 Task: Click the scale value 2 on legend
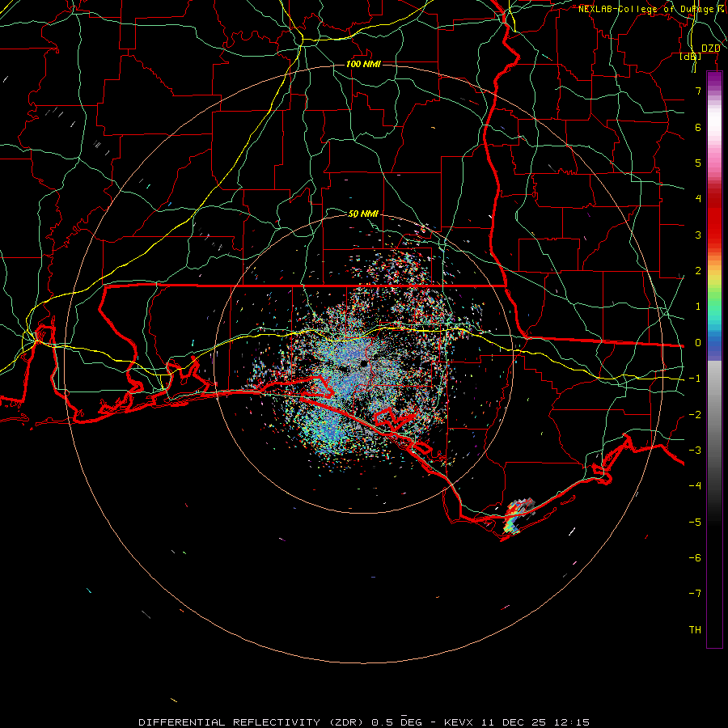click(x=698, y=271)
